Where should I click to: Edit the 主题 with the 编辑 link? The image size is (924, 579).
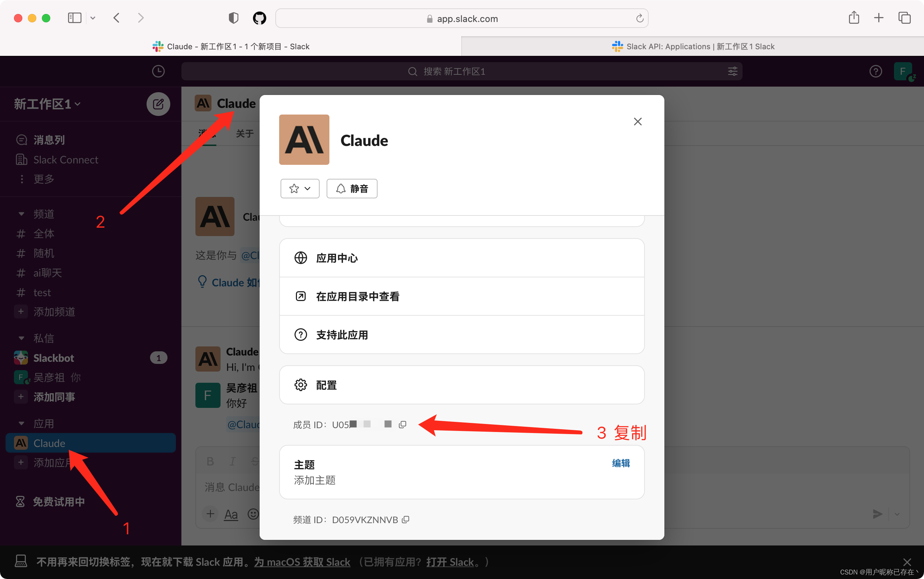(620, 463)
